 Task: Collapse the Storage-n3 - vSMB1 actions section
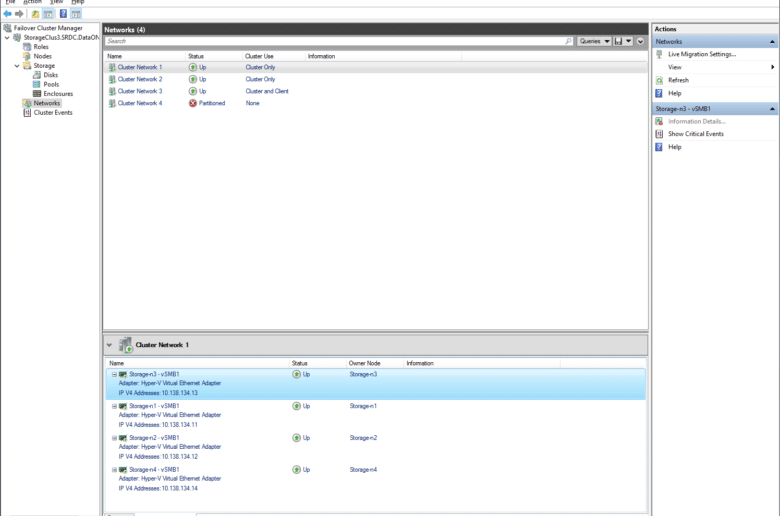point(772,109)
